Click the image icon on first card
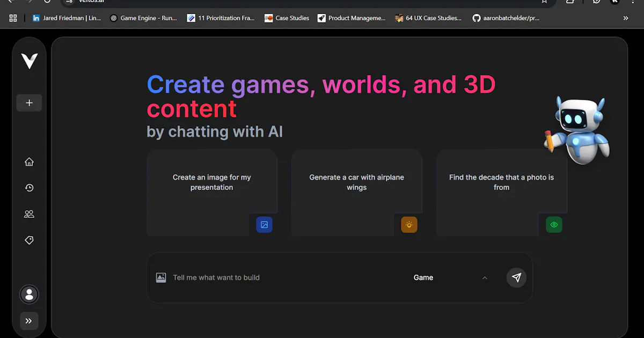644x338 pixels. click(x=264, y=225)
